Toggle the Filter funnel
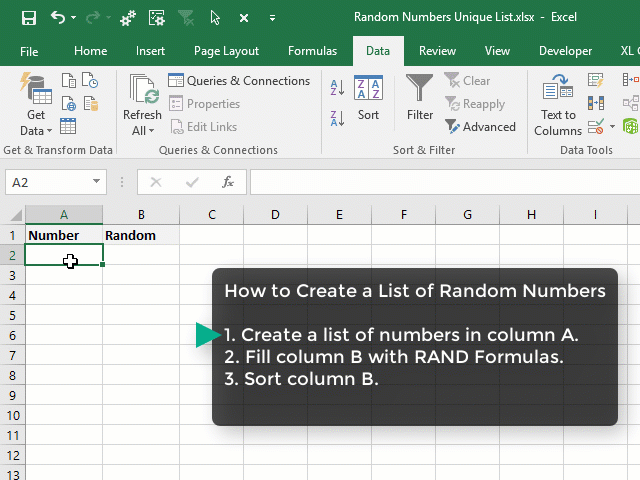 coord(420,98)
